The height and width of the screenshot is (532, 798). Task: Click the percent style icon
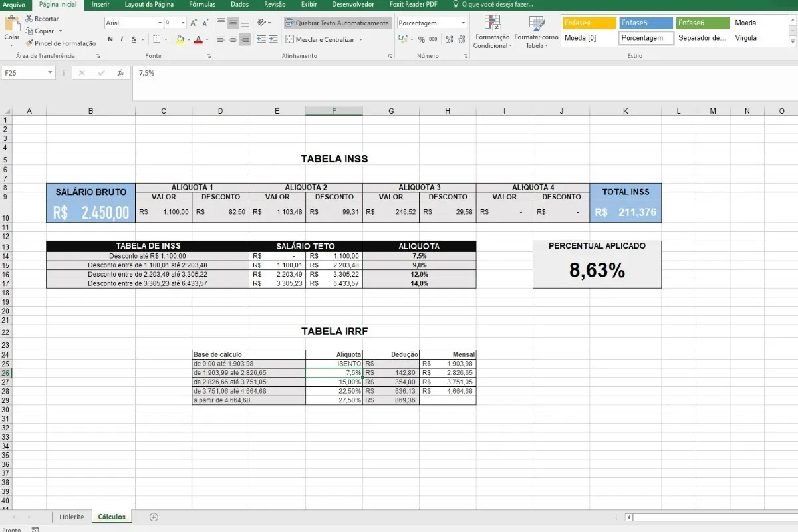click(x=421, y=40)
